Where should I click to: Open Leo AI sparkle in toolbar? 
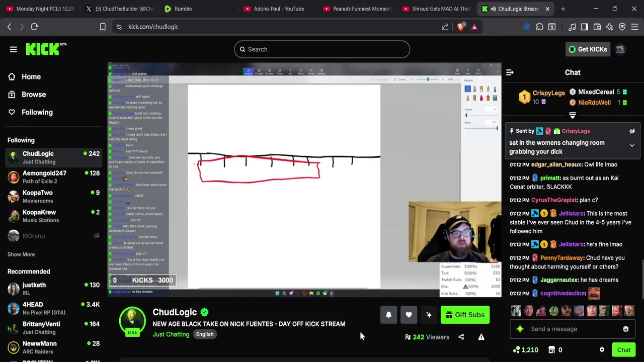click(609, 27)
